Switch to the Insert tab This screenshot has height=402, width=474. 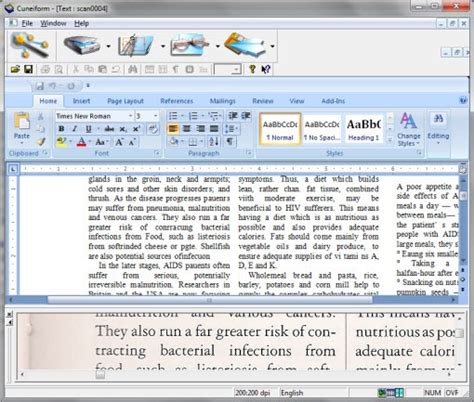tap(81, 101)
